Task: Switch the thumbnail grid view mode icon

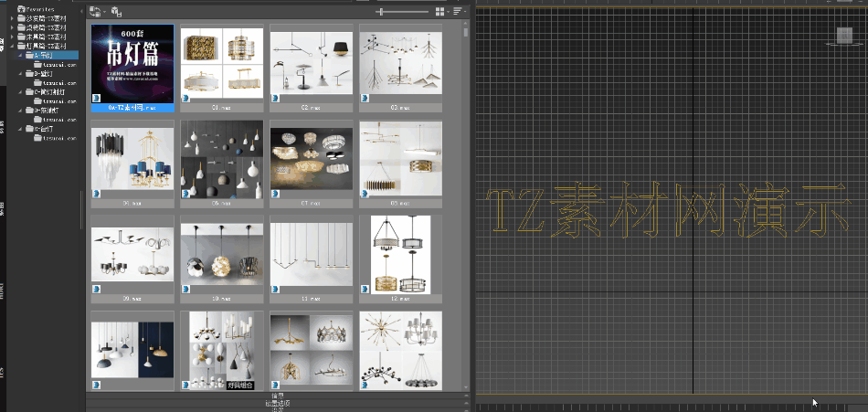Action: (440, 11)
